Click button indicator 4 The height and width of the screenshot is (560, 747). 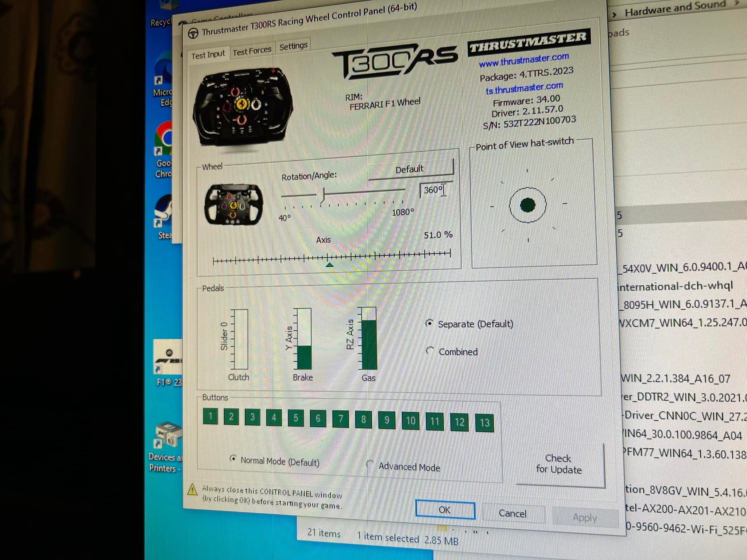(x=274, y=417)
